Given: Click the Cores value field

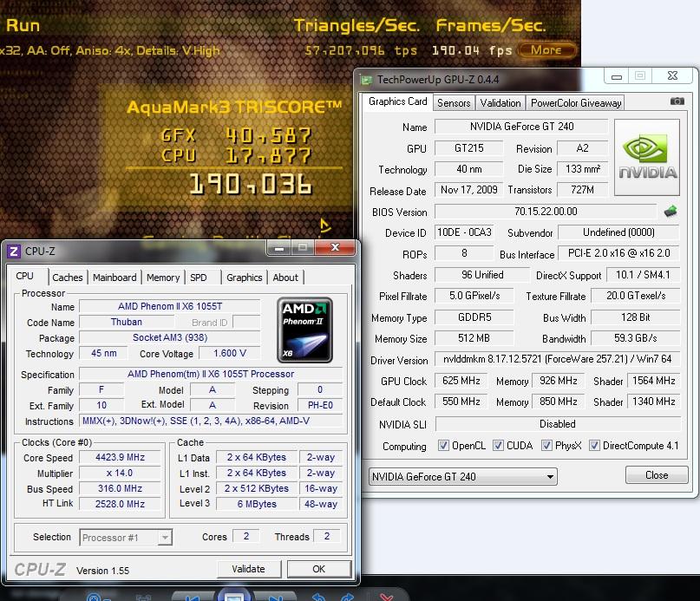Looking at the screenshot, I should (246, 536).
